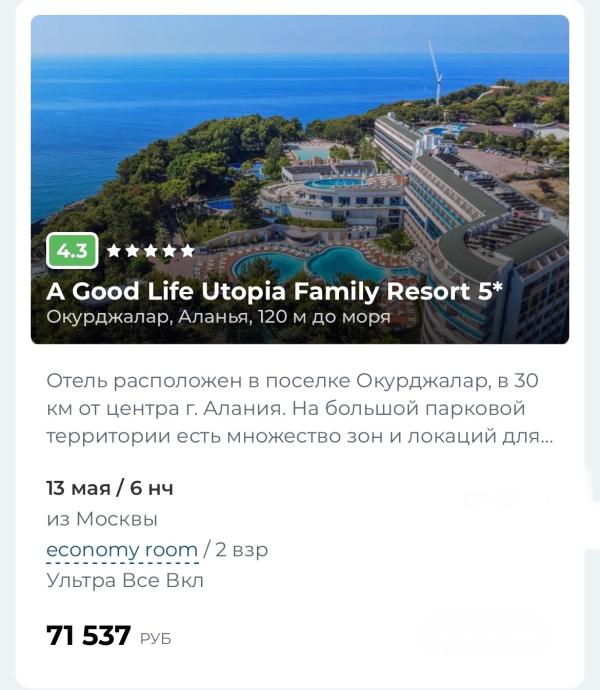Click the swimming pools in hotel photo
The height and width of the screenshot is (690, 600).
click(x=310, y=264)
